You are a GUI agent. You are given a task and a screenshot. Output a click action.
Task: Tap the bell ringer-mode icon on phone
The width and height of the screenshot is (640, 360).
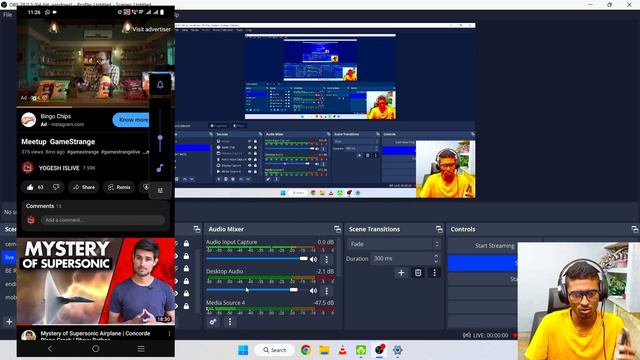pos(160,85)
